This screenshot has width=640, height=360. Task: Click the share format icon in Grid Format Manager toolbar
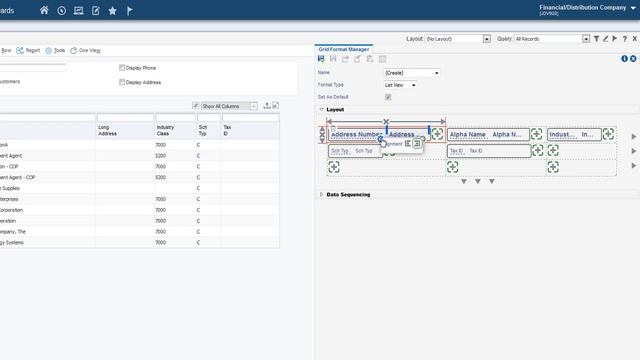click(x=345, y=59)
